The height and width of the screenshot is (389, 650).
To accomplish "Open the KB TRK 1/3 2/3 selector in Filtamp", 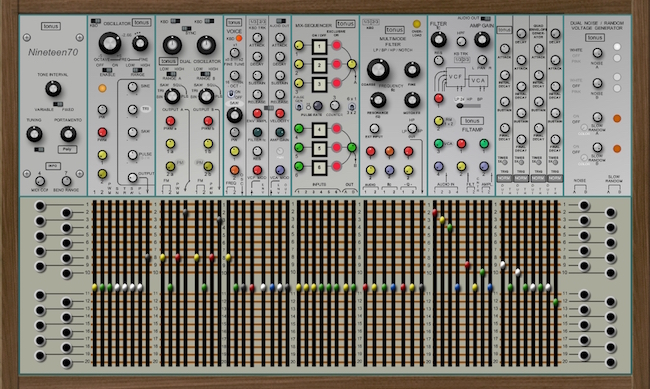I will click(x=461, y=60).
